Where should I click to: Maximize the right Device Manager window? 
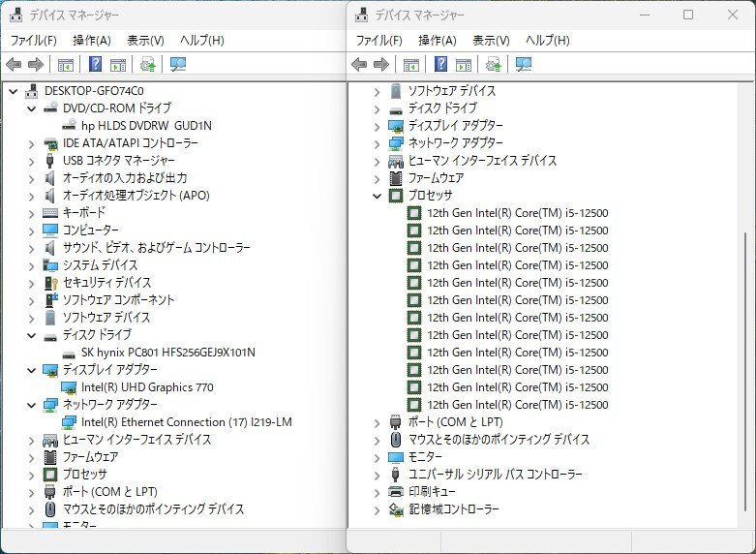coord(688,15)
